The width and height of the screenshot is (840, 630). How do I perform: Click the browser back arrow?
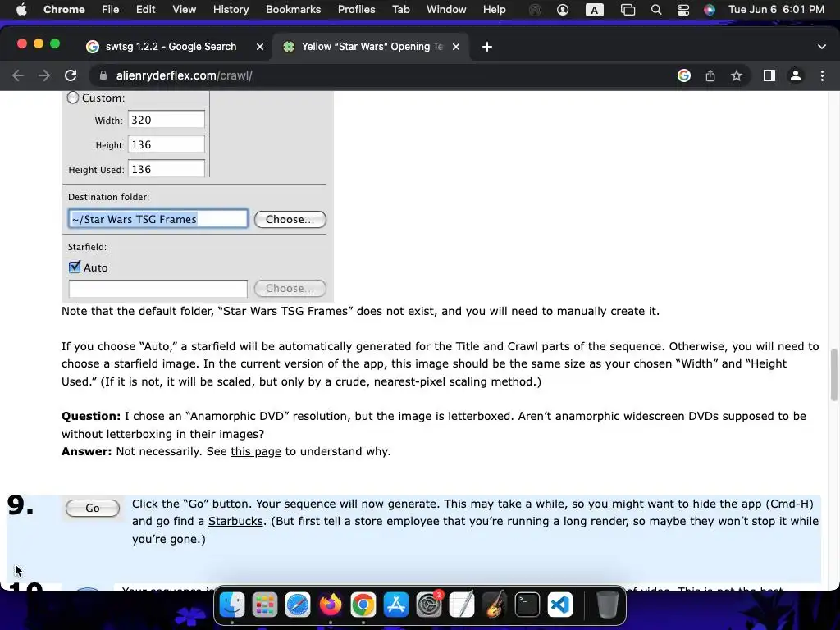point(18,75)
